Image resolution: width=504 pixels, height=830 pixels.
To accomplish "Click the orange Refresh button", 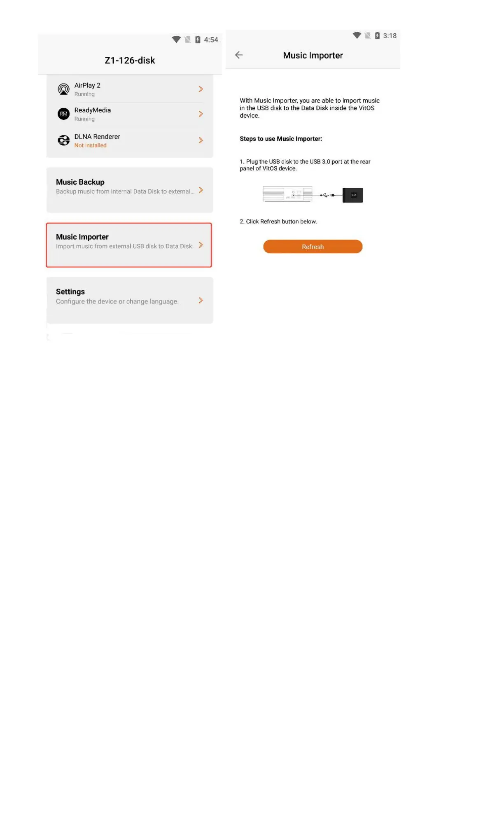I will 313,247.
